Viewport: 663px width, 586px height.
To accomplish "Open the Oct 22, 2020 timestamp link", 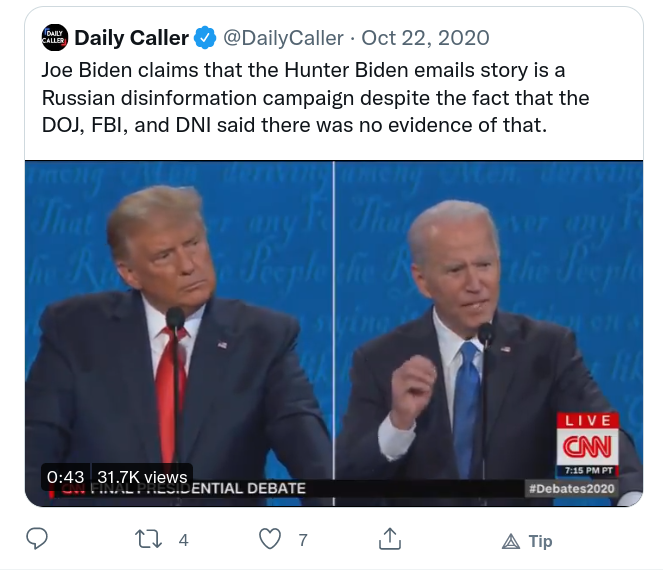I will click(425, 38).
